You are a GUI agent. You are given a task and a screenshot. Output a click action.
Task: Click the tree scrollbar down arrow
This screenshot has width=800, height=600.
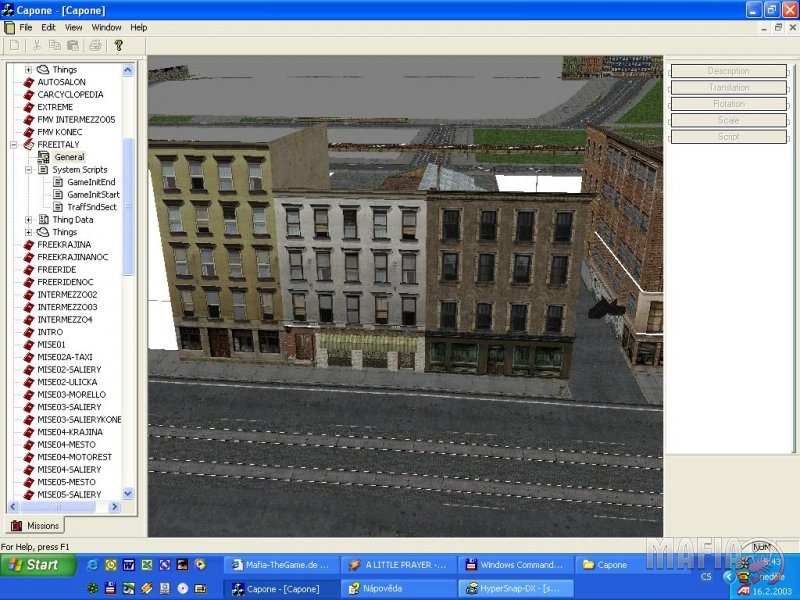[128, 493]
